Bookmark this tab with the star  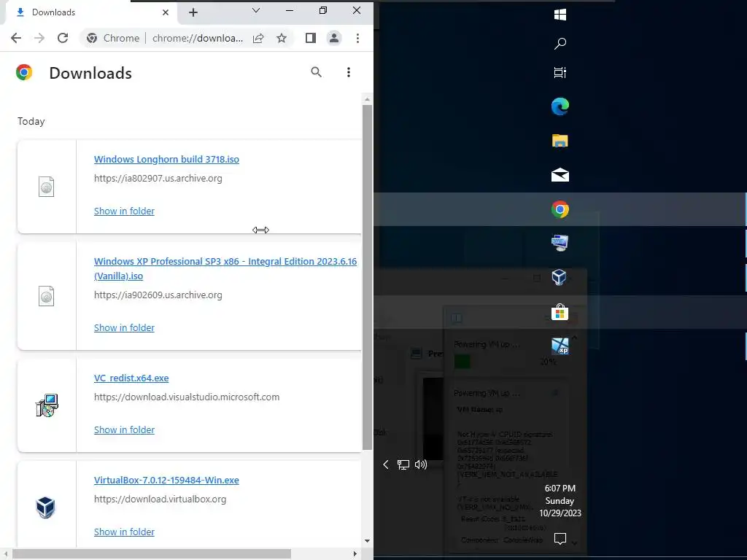click(282, 38)
